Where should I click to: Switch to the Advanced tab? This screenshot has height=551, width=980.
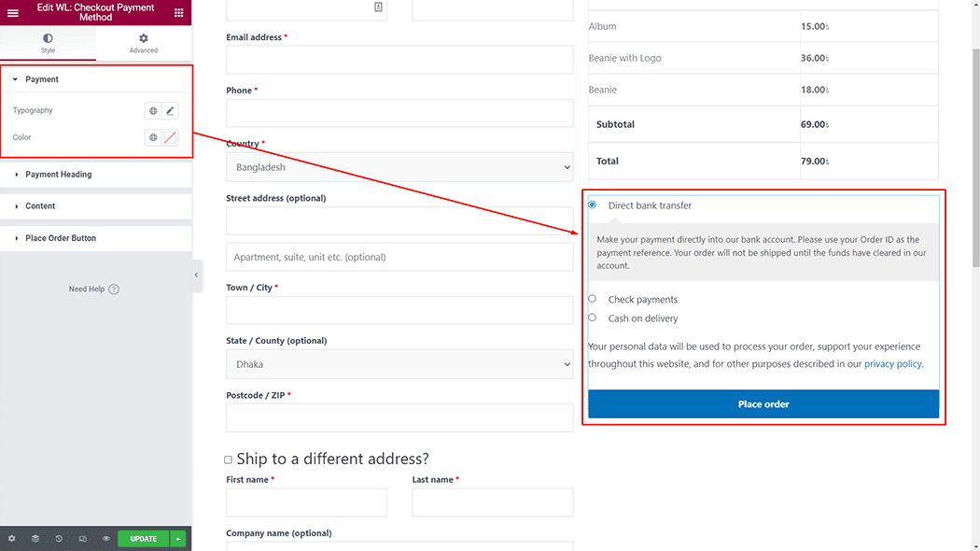click(x=144, y=43)
